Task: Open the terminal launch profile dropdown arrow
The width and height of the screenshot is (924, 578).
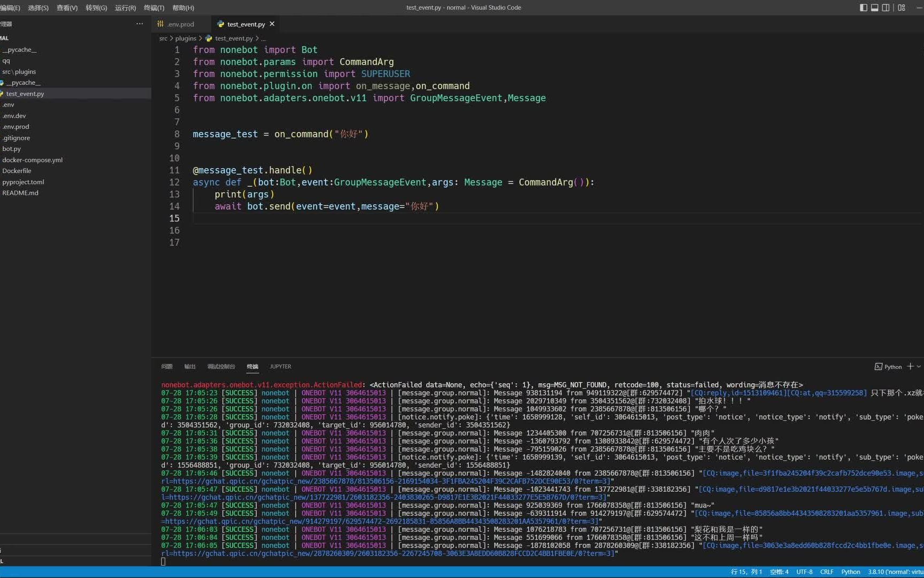Action: (x=919, y=367)
